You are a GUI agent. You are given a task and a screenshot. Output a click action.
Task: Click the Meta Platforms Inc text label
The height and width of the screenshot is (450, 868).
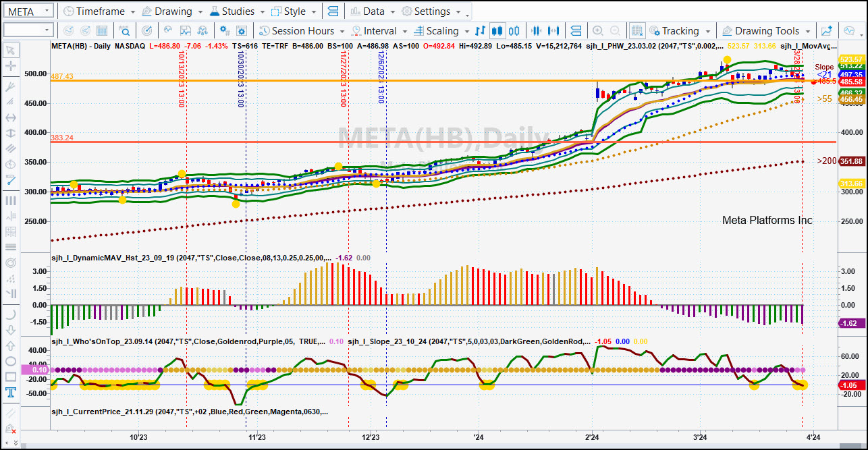[x=767, y=221]
